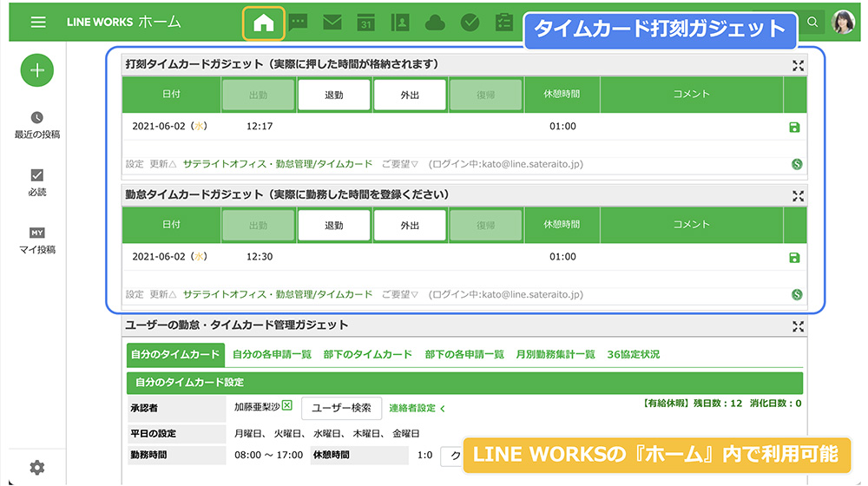Open 設定 in 勤怠 gadget footer
This screenshot has width=868, height=486.
pos(135,294)
